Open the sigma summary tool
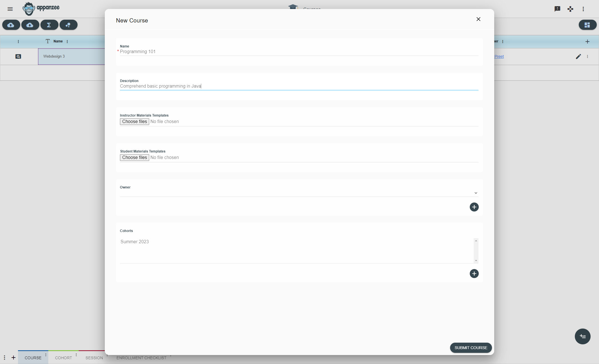 [x=49, y=25]
